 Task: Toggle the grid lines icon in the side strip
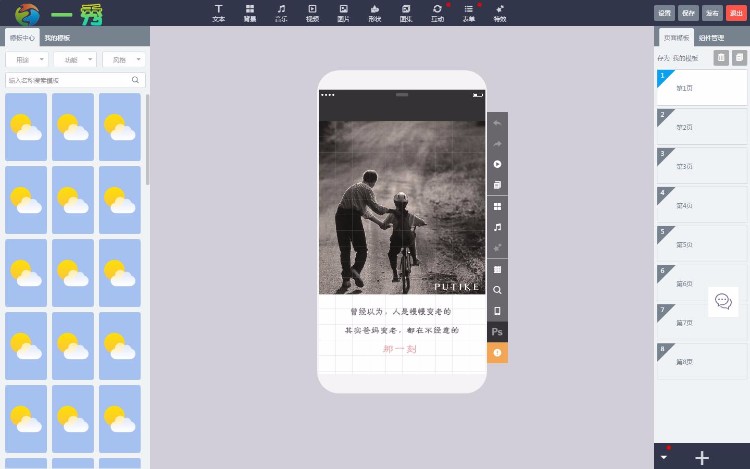click(x=497, y=269)
